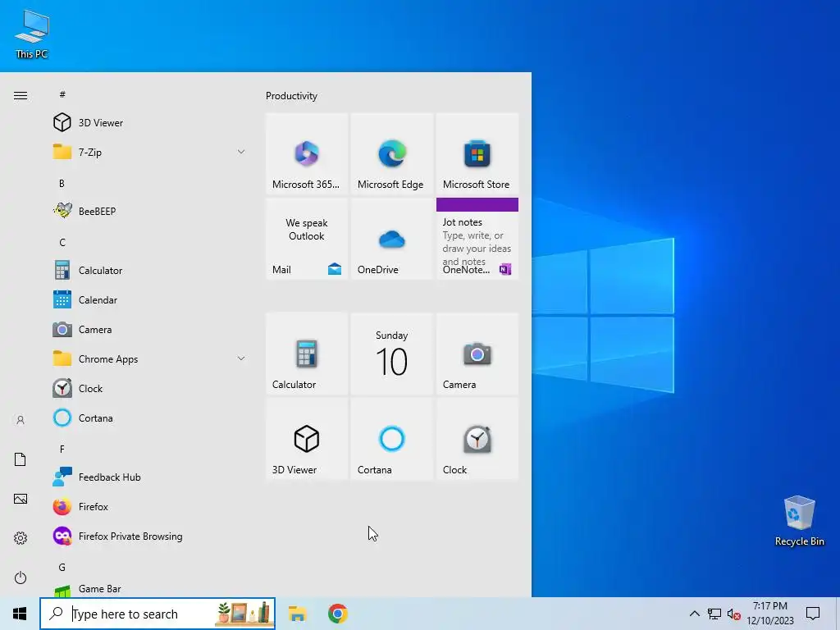Open the 3D Viewer tile
This screenshot has height=630, width=840.
(307, 440)
